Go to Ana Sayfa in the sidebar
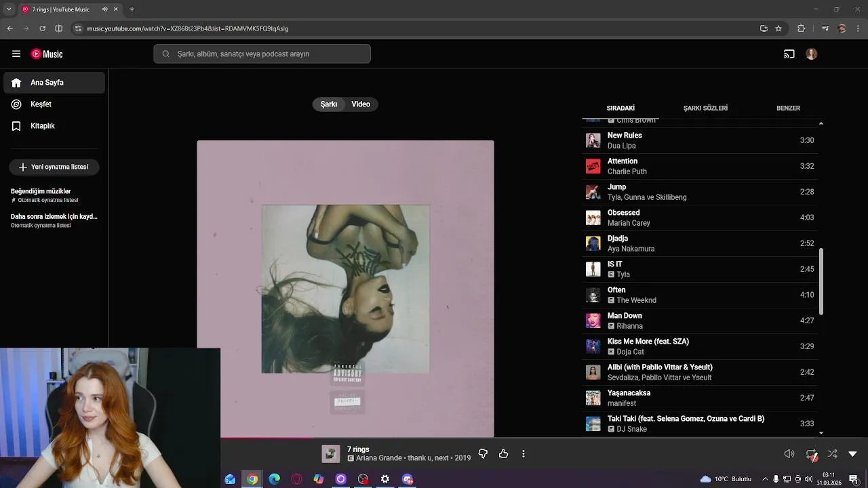Screen dimensions: 868x488 [54, 83]
